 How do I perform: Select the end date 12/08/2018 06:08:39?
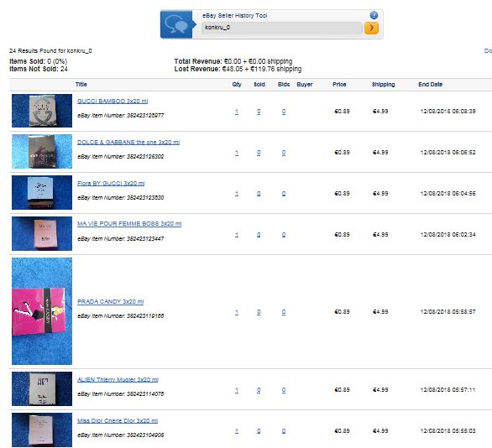click(448, 112)
